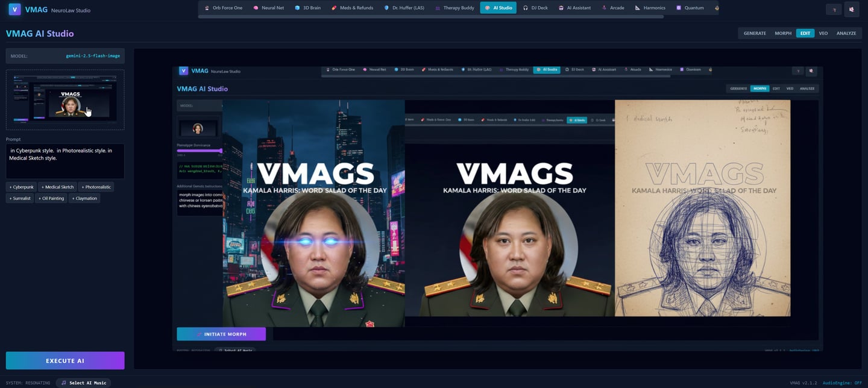Switch to ANALYZE mode

click(846, 33)
